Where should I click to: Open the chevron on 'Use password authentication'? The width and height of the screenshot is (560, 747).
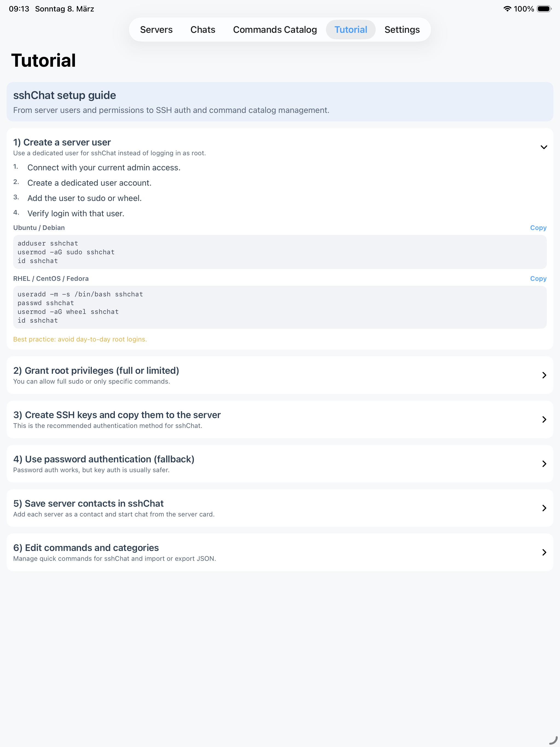(x=544, y=464)
